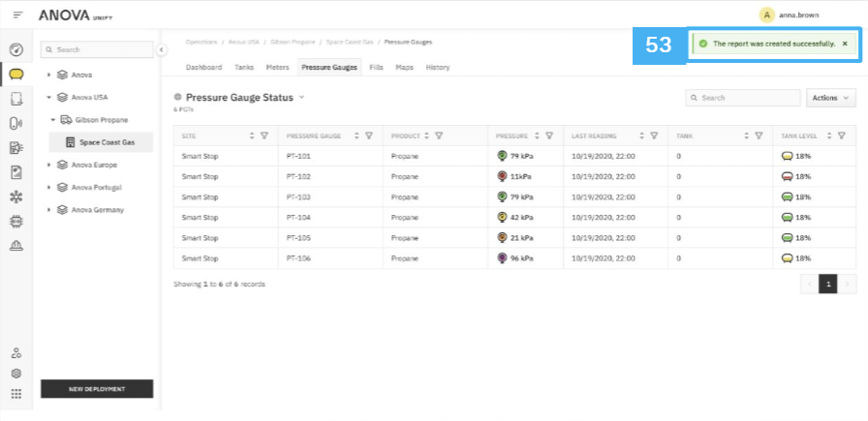Click the Tank Level filter icon
This screenshot has height=421, width=868.
tap(842, 135)
